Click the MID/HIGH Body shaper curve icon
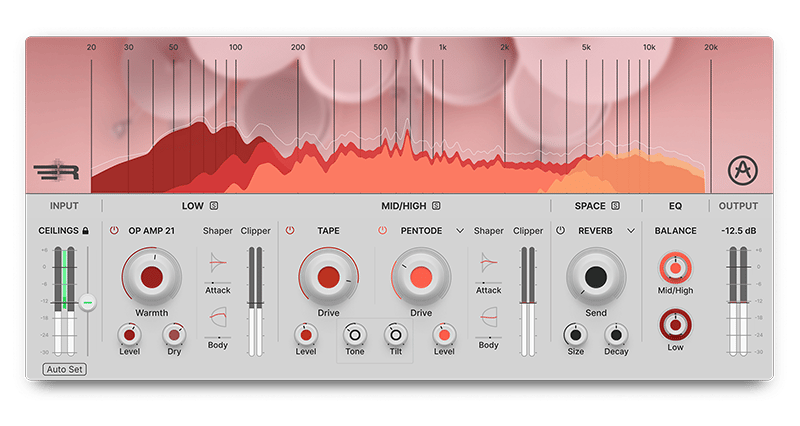 point(489,319)
